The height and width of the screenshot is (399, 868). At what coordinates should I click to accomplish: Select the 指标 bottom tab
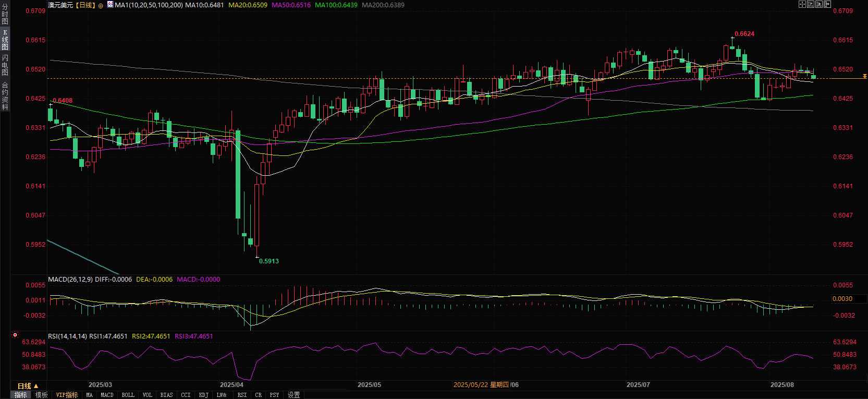tap(20, 395)
